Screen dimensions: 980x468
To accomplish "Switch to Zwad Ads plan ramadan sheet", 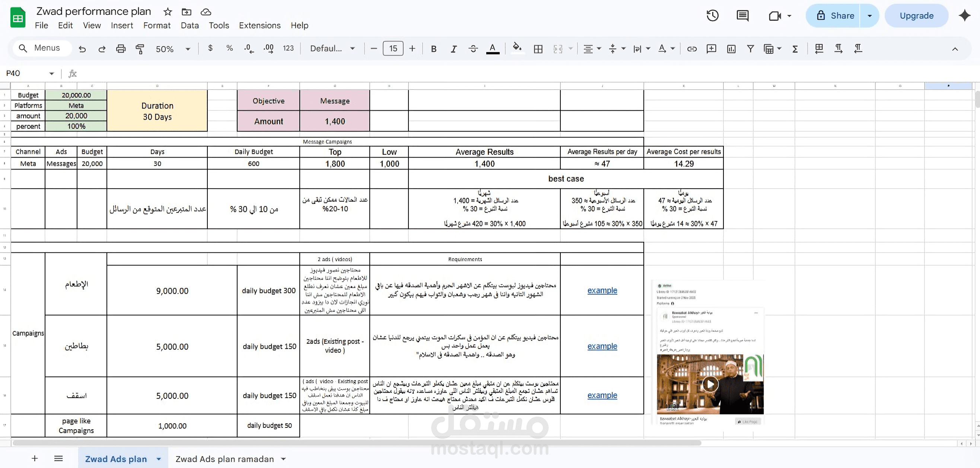I will point(225,459).
